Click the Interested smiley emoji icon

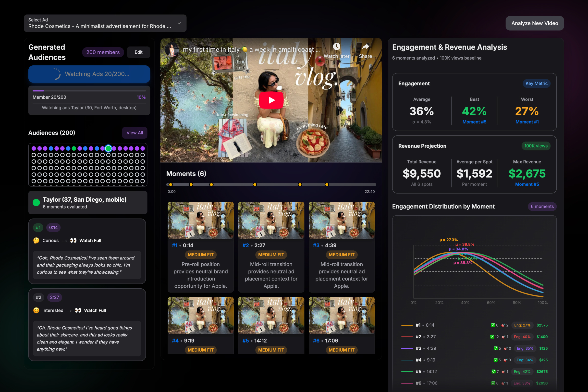(36, 310)
